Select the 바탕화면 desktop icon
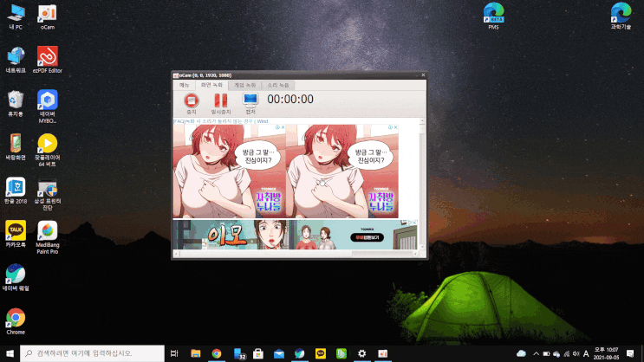This screenshot has height=362, width=644. [x=16, y=147]
